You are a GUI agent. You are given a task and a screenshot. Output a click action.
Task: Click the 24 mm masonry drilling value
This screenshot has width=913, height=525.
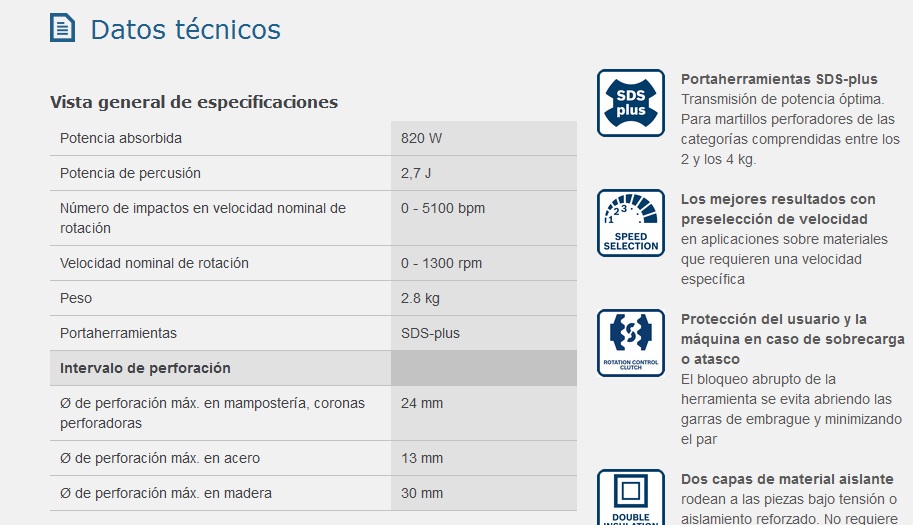(422, 403)
